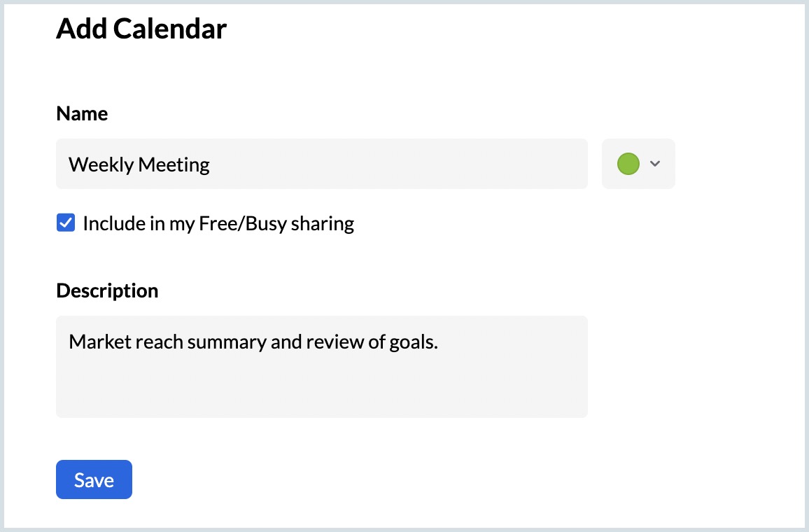Click the "Include in my Free/Busy sharing" label
This screenshot has width=809, height=532.
point(218,223)
